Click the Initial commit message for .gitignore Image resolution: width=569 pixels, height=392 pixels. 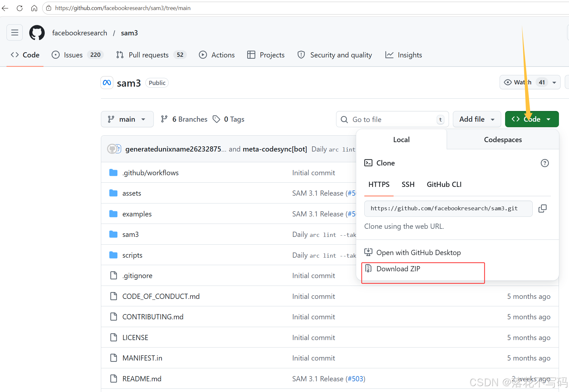[x=313, y=276]
